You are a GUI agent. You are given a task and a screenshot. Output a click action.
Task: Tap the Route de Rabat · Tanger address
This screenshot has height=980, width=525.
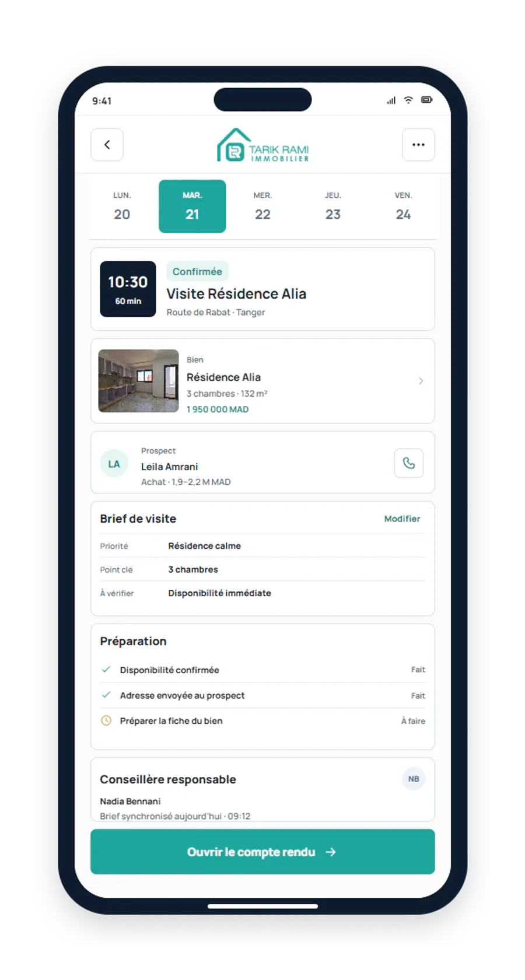[216, 312]
